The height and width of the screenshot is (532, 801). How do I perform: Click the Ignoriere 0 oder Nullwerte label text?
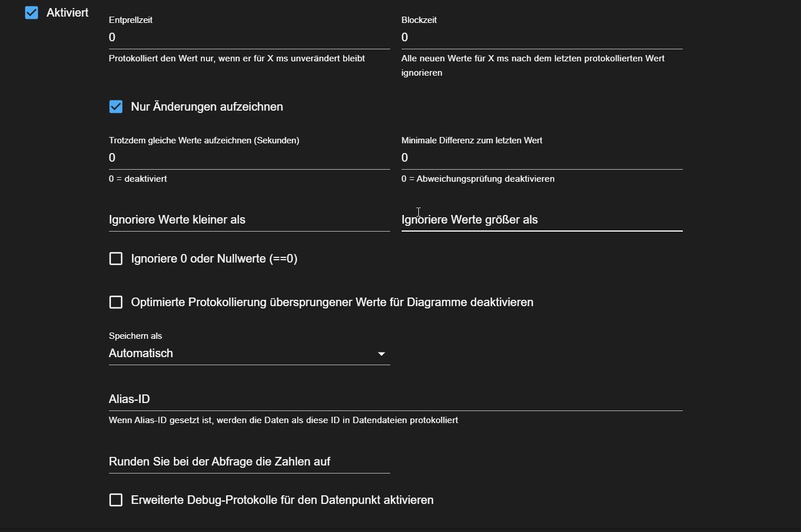pos(214,259)
